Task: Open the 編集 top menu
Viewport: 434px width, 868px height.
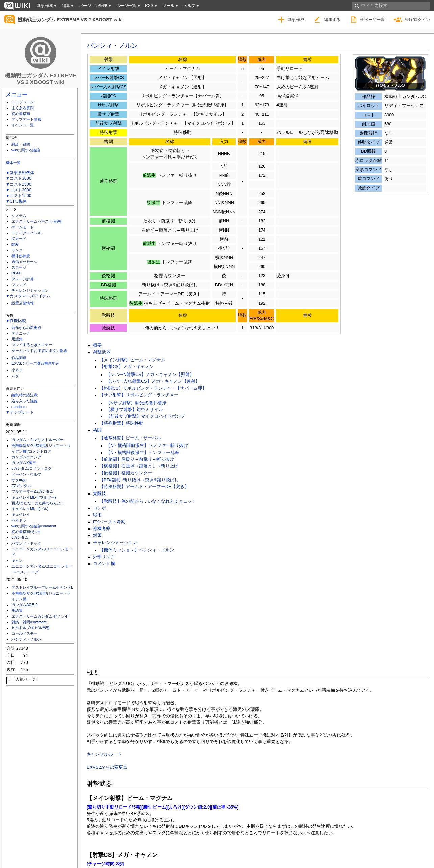Action: 68,6
